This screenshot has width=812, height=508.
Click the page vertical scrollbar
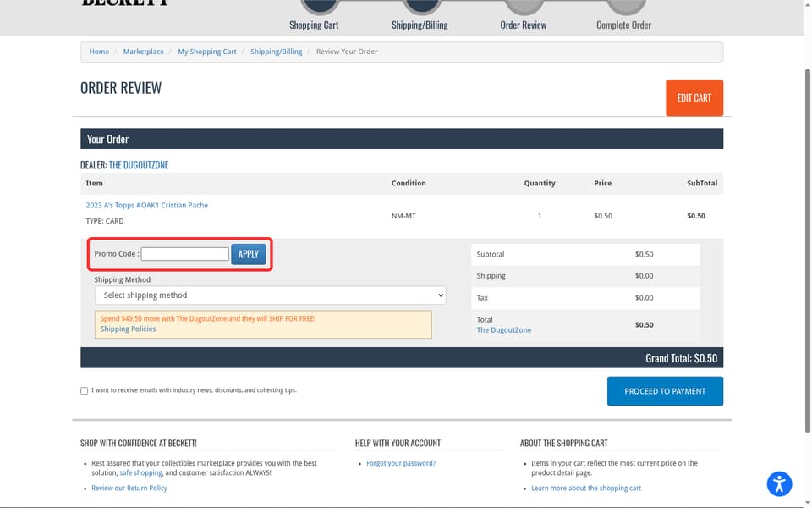[807, 251]
